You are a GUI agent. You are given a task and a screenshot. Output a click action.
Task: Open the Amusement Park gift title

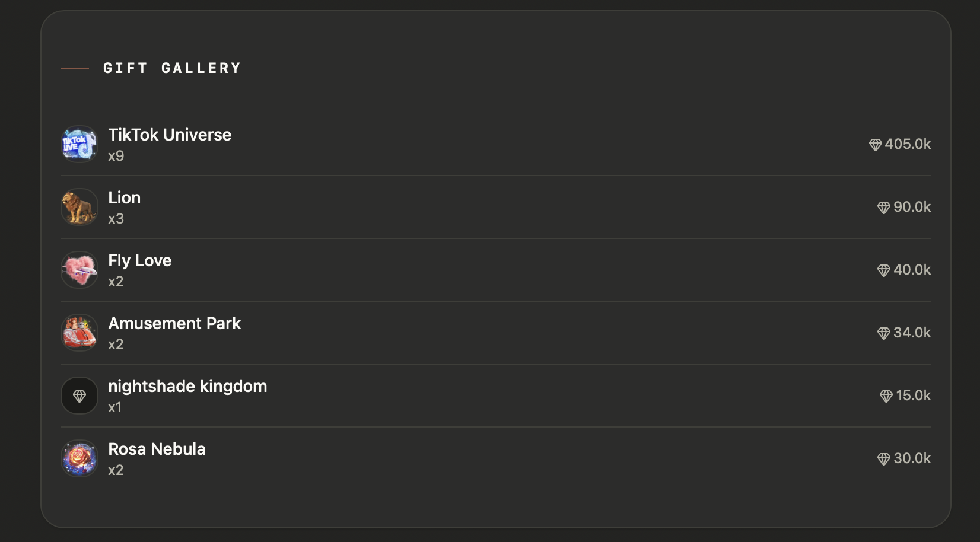[174, 324]
